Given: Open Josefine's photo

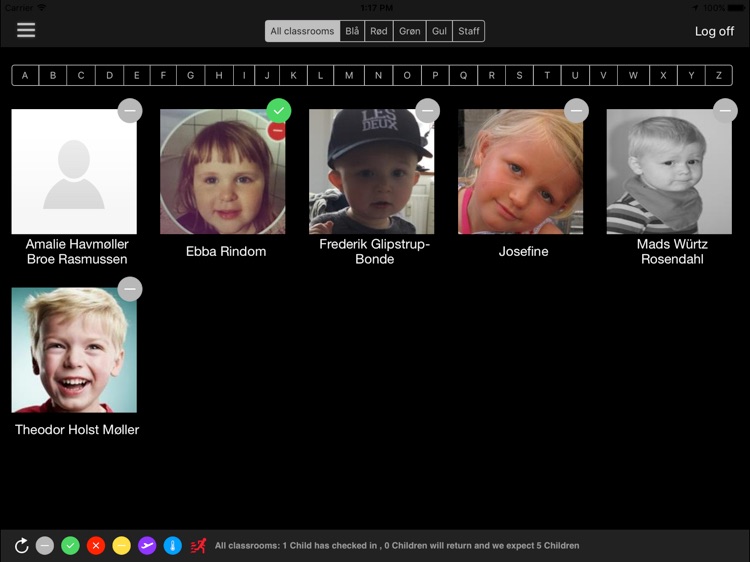Looking at the screenshot, I should [520, 172].
